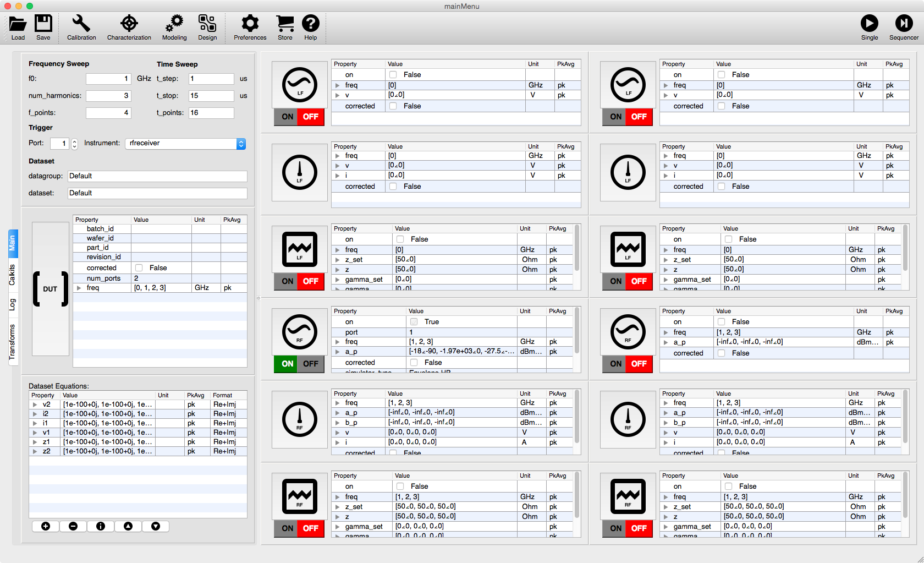Switch to the Calkits side tab
Image resolution: width=924 pixels, height=563 pixels.
[13, 275]
